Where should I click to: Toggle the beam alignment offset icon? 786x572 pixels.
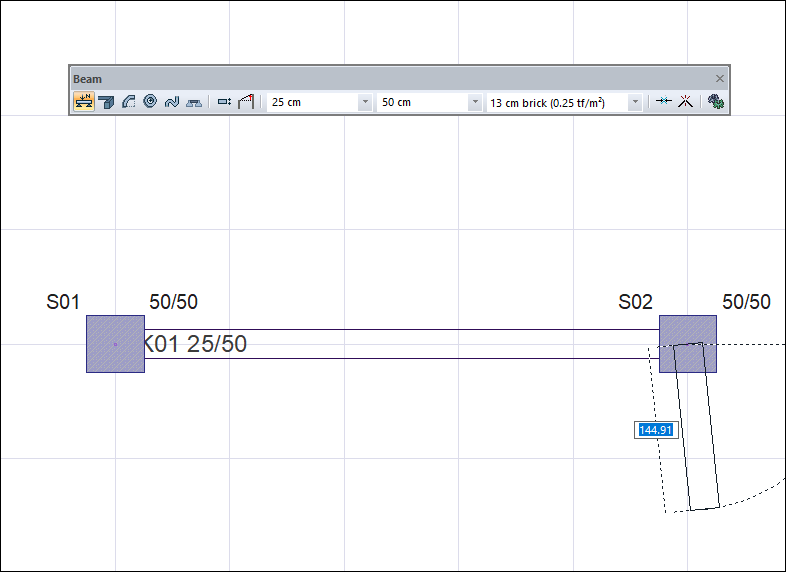[x=224, y=102]
